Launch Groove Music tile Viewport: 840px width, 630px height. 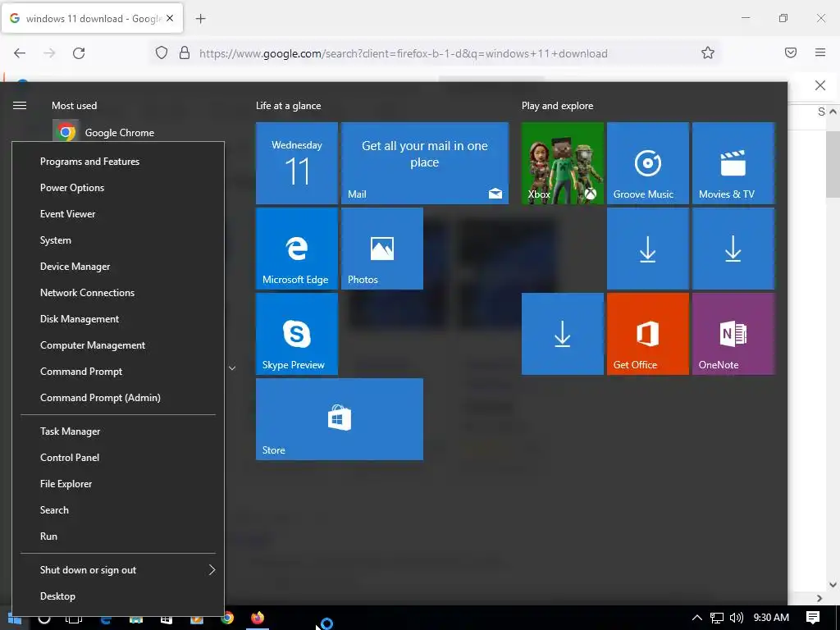(x=648, y=163)
